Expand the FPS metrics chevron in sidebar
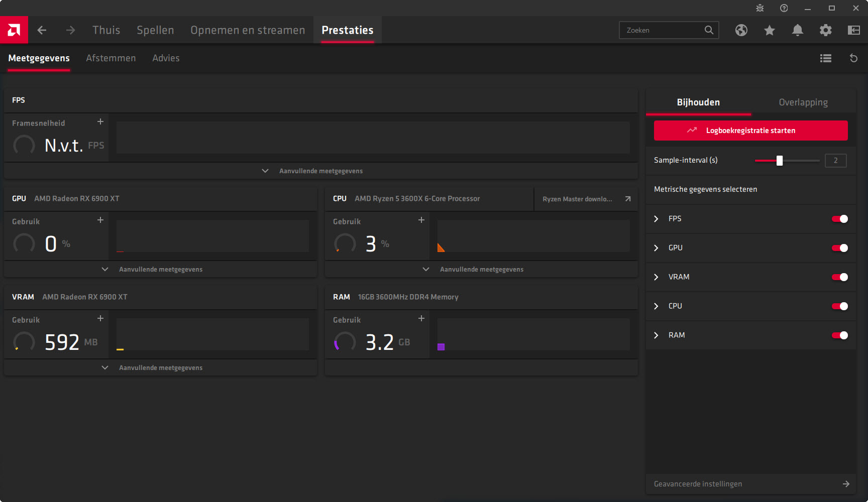868x502 pixels. (x=656, y=219)
